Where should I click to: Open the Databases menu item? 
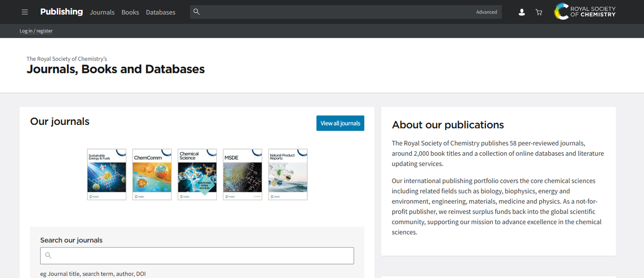161,12
